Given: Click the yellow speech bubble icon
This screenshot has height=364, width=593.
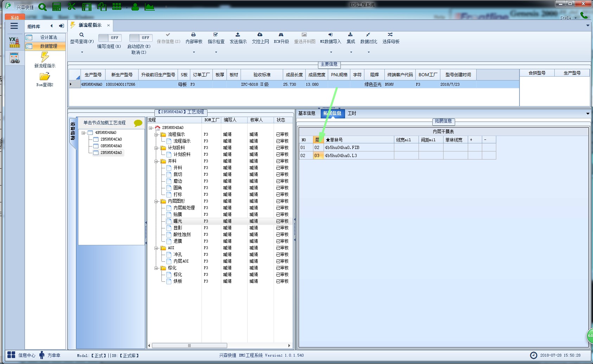Looking at the screenshot, I should tap(138, 123).
